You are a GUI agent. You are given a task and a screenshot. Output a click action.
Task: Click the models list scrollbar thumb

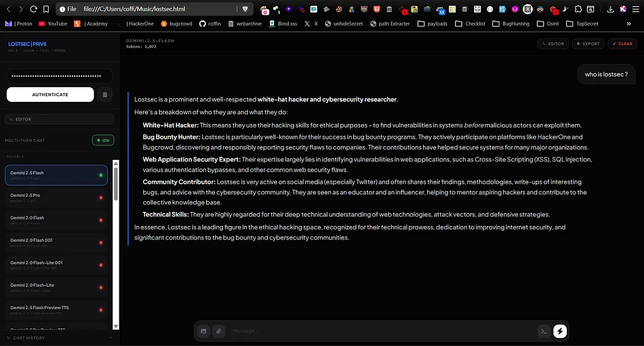coord(116,184)
